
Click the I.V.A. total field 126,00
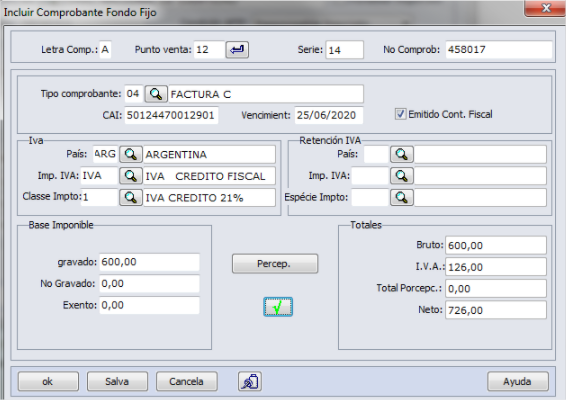(x=496, y=267)
